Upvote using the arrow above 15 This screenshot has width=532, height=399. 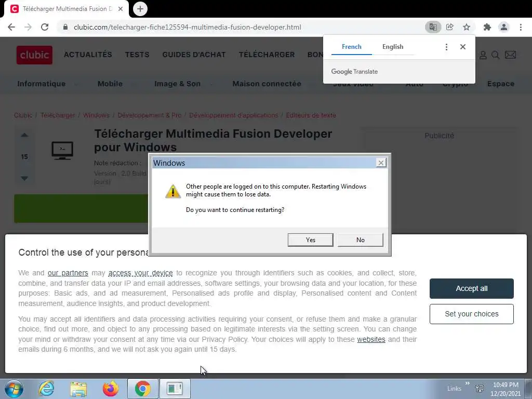click(24, 135)
